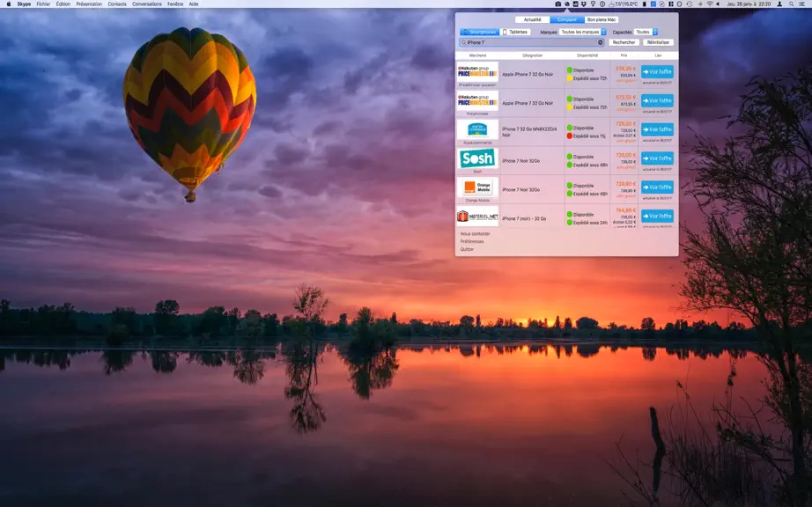
Task: Open Spotlight search magnifier icon
Action: pos(791,4)
